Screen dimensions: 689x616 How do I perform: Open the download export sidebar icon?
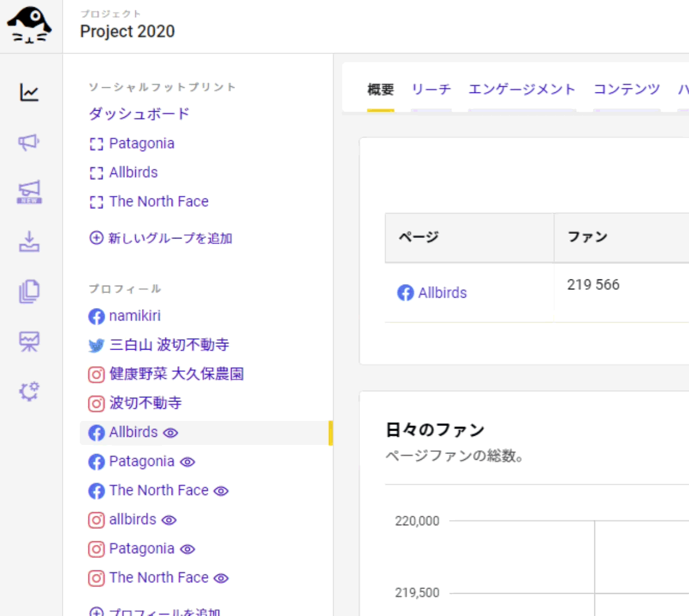[x=29, y=242]
